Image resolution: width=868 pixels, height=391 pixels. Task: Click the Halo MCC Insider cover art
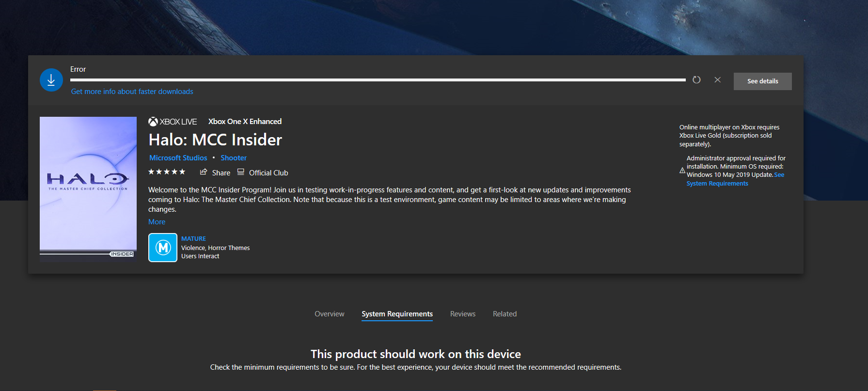click(x=88, y=189)
